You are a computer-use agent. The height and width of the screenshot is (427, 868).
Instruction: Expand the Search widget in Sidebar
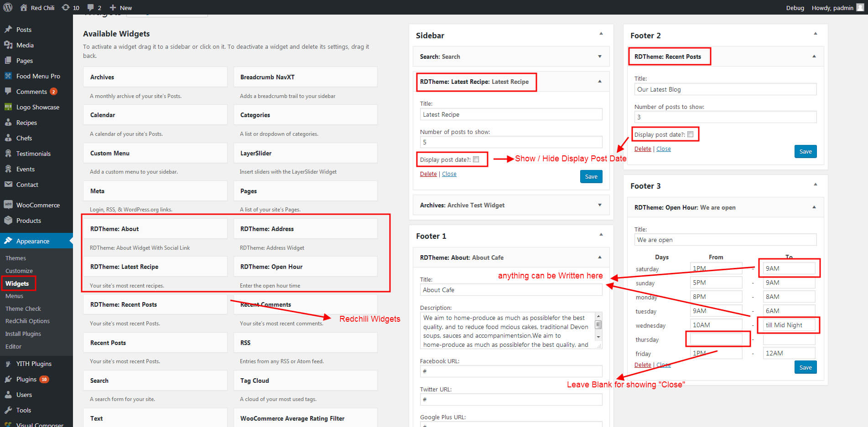(x=600, y=57)
